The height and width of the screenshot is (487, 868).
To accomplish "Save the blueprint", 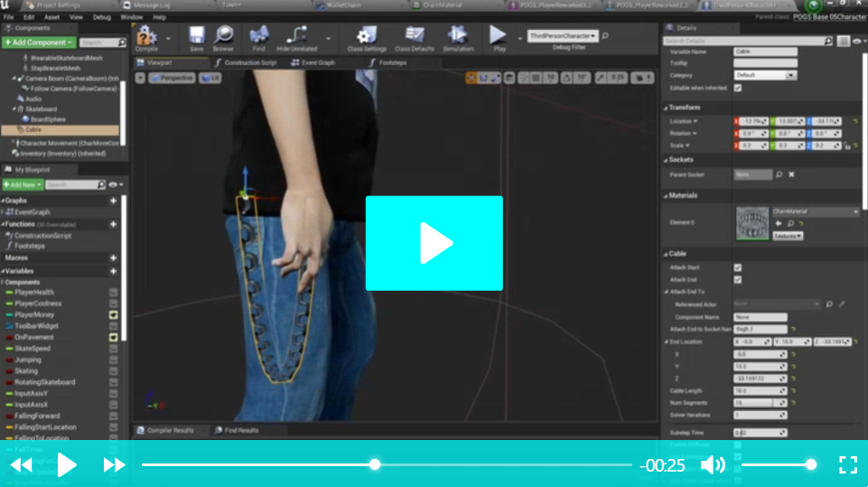I will coord(197,39).
